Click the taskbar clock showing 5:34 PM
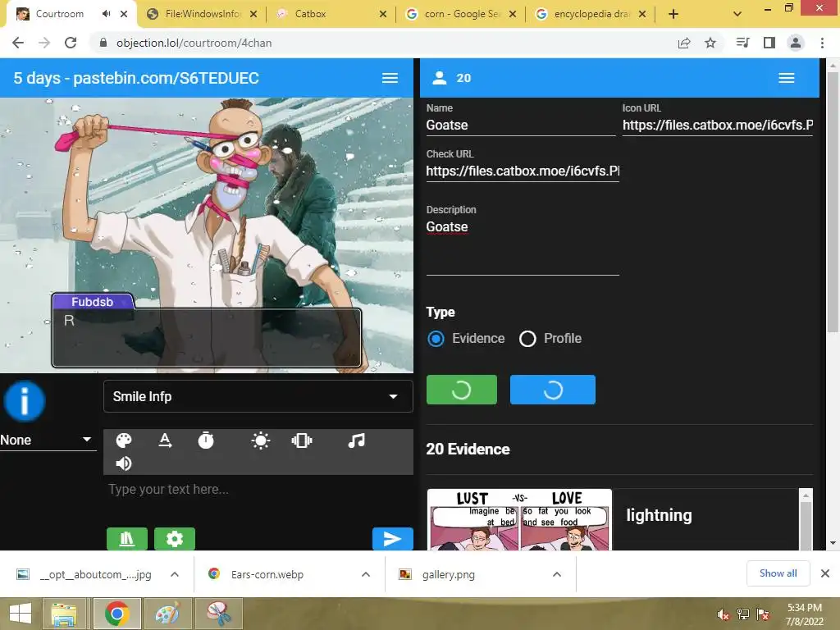Image resolution: width=840 pixels, height=630 pixels. [804, 614]
